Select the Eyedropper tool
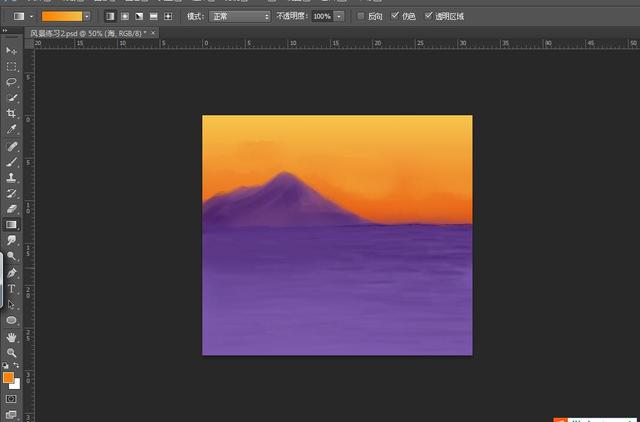The image size is (640, 422). (x=12, y=130)
